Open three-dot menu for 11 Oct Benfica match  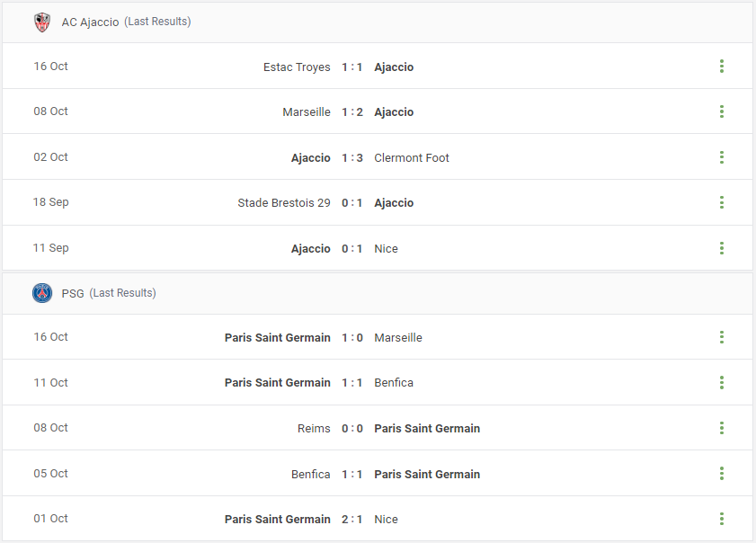click(721, 382)
